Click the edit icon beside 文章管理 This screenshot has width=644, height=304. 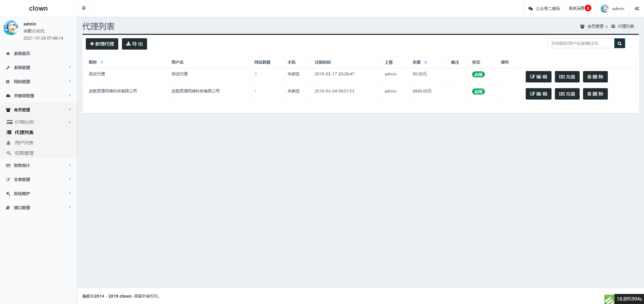click(x=8, y=180)
